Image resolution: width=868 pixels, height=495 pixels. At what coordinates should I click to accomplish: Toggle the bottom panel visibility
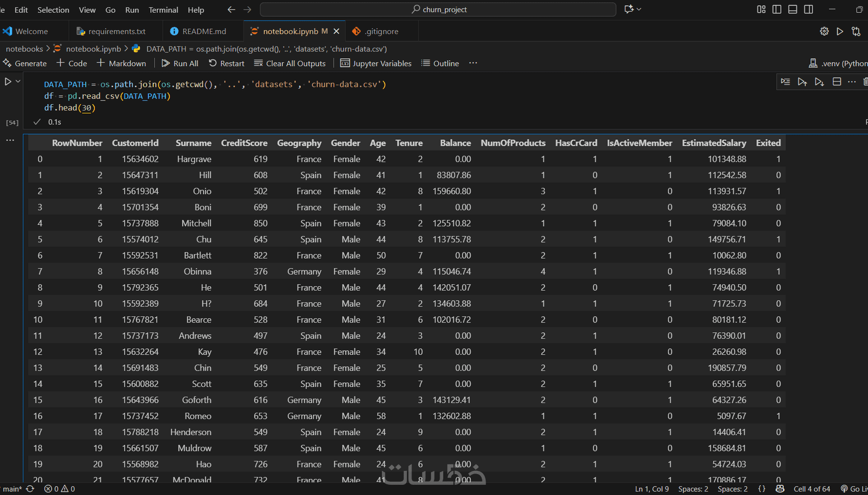point(792,9)
